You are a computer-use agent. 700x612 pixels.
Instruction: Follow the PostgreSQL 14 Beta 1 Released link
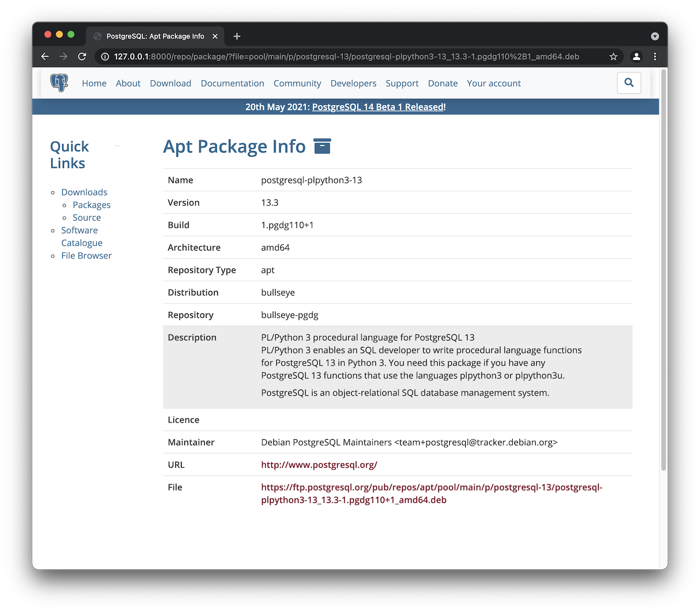pos(378,107)
